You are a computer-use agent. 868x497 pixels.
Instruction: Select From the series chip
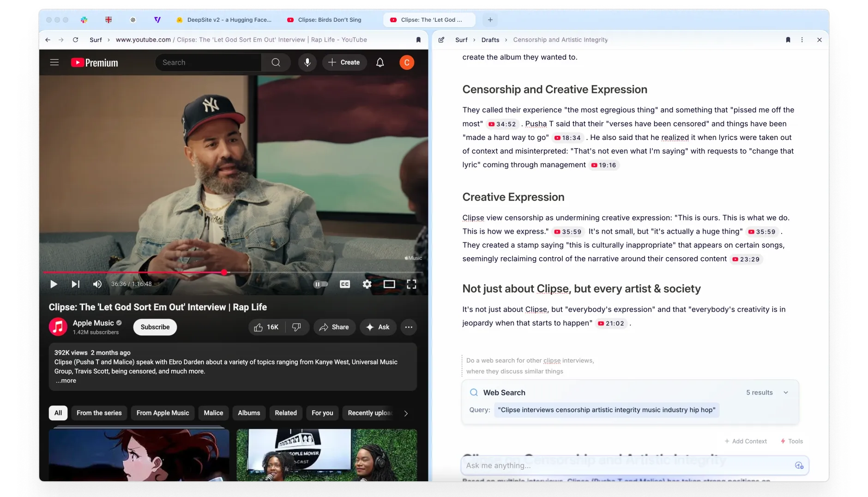[99, 413]
